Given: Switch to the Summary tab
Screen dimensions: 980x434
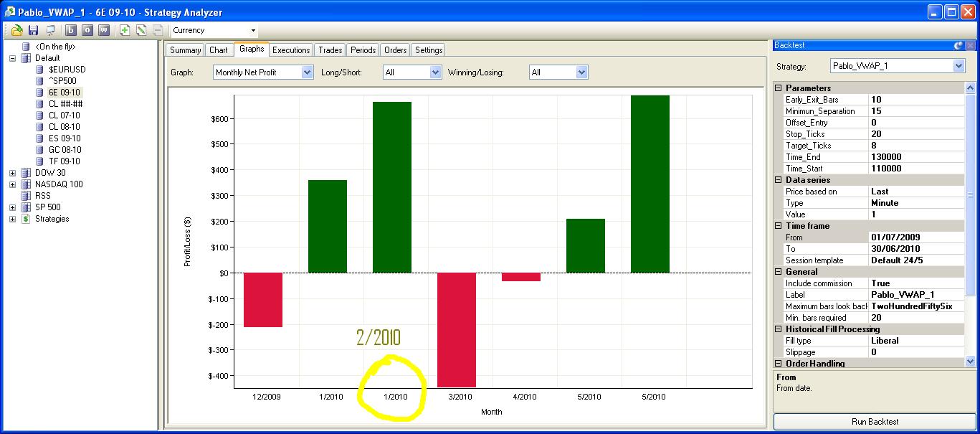Looking at the screenshot, I should click(185, 50).
